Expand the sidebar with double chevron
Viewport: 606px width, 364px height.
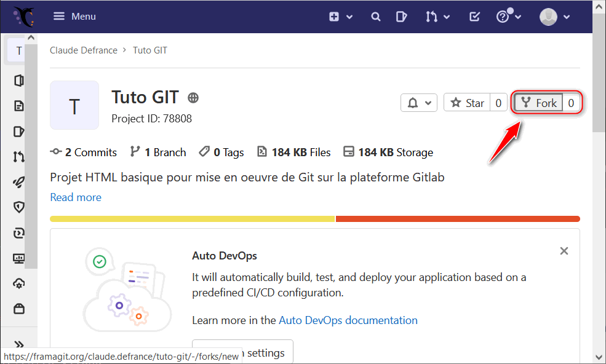18,344
